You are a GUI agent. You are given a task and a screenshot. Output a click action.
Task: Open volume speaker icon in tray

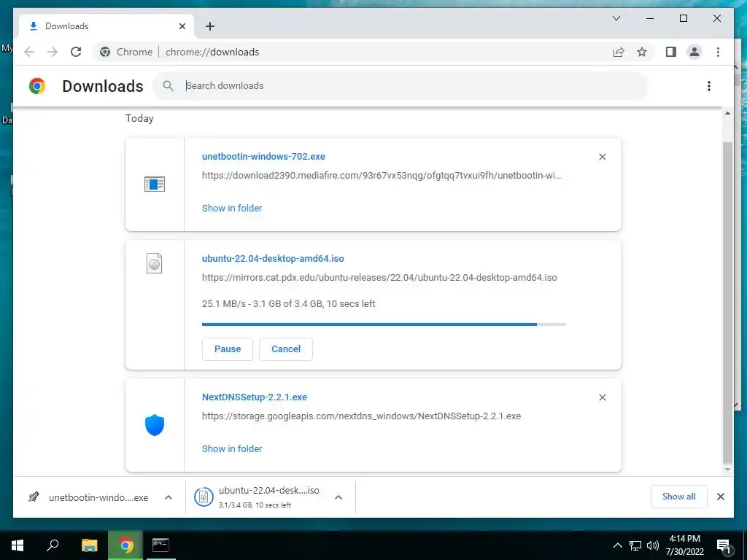click(653, 545)
